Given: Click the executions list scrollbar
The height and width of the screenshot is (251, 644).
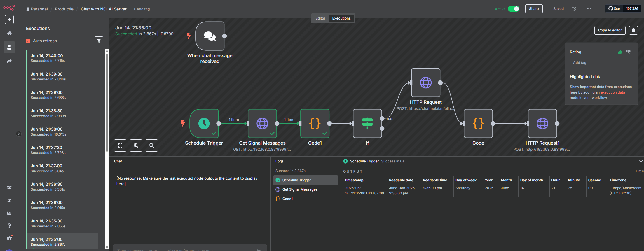Looking at the screenshot, I should (107, 102).
